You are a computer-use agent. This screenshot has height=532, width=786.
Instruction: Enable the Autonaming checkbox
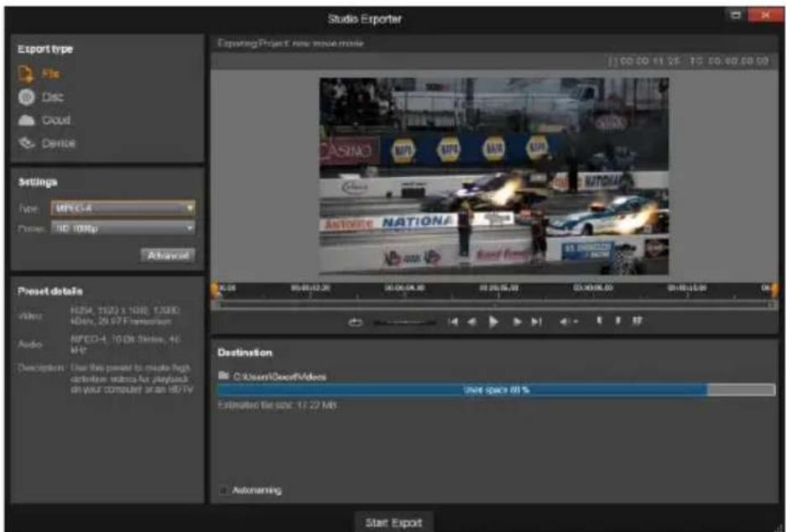click(x=224, y=490)
